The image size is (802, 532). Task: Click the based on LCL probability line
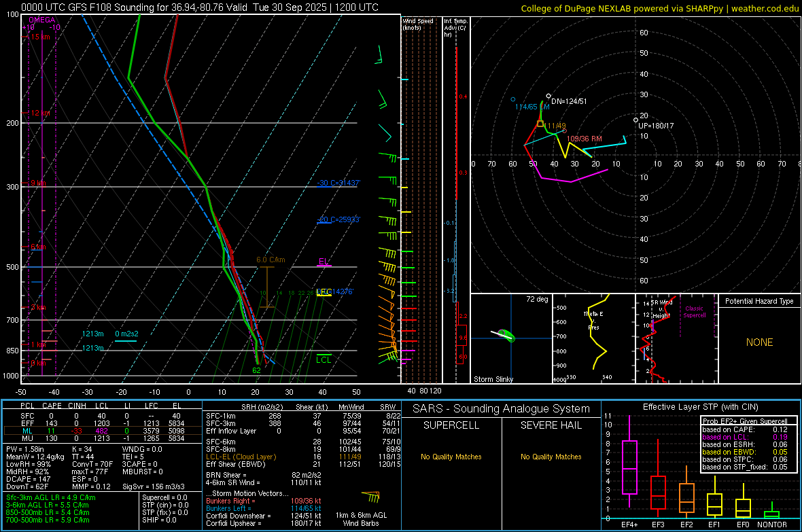click(745, 438)
